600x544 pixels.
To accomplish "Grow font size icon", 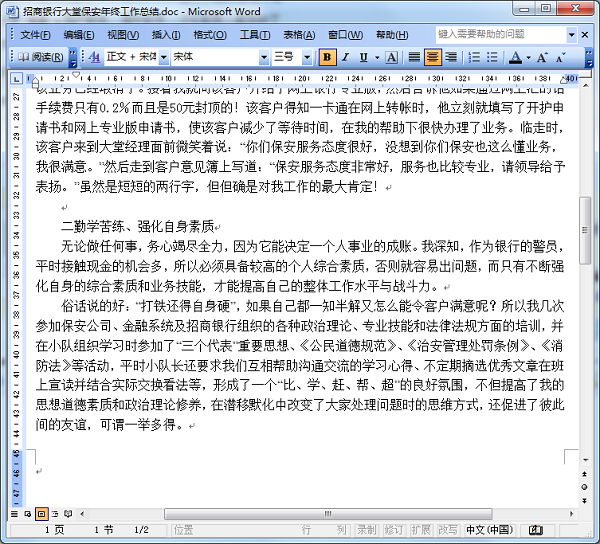I will point(542,57).
